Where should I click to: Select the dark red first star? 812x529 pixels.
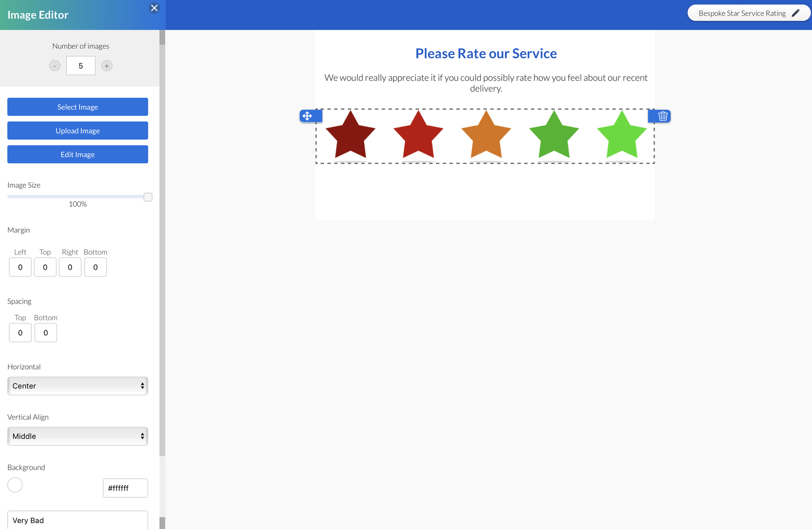pyautogui.click(x=350, y=136)
